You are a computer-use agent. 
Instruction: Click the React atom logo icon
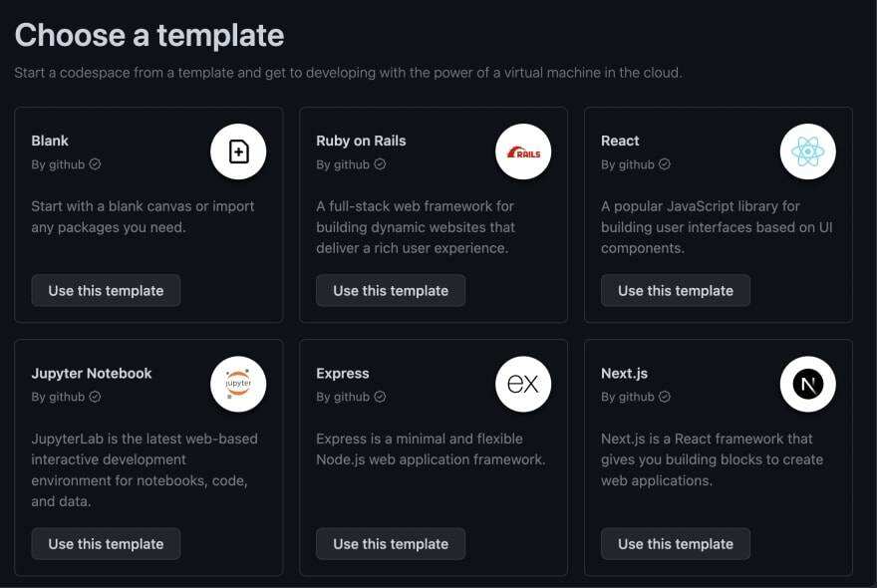tap(807, 151)
